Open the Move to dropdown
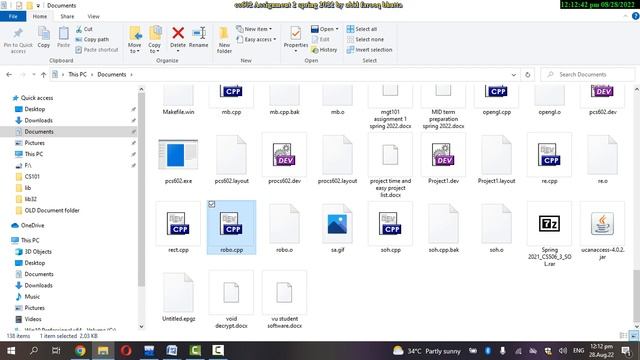This screenshot has height=360, width=640. point(135,40)
